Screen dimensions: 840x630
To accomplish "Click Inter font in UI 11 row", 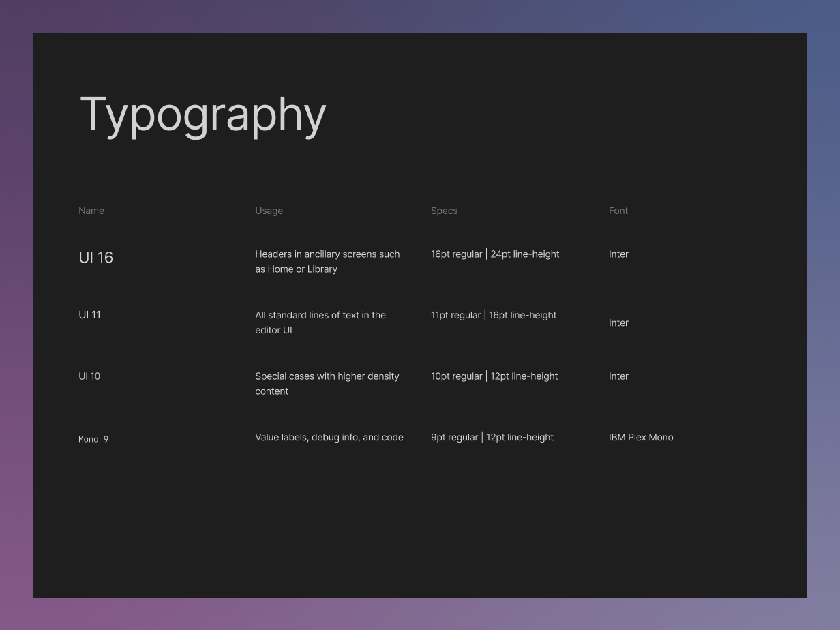I will pyautogui.click(x=618, y=323).
